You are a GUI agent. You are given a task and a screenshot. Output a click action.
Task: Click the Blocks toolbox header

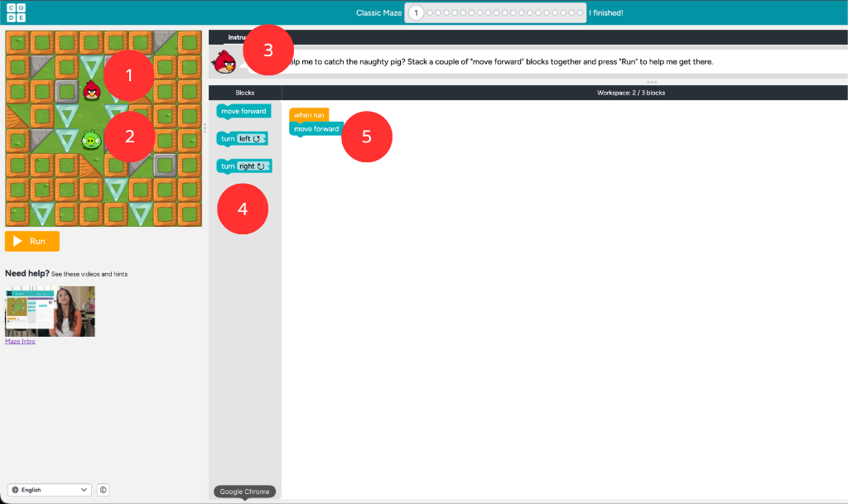point(245,93)
